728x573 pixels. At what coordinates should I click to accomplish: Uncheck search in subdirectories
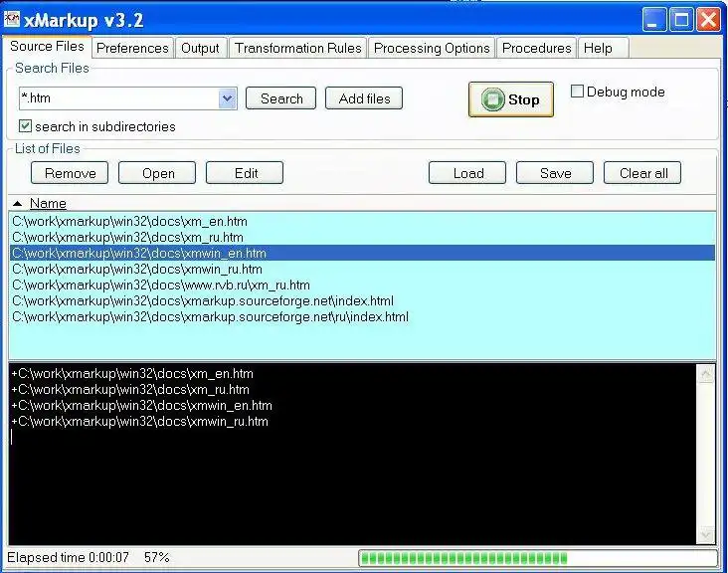(25, 125)
